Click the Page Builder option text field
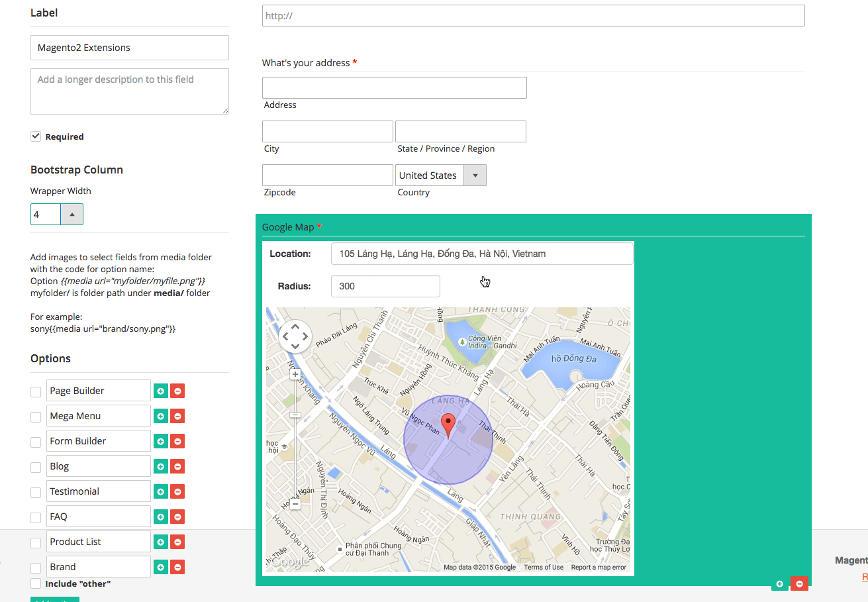Screen dimensions: 868x602 [x=99, y=391]
